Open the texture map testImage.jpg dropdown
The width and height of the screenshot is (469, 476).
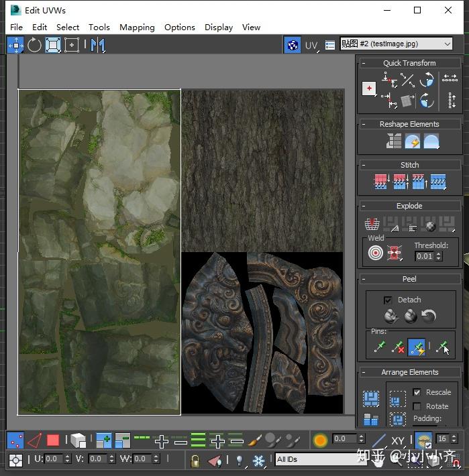coord(396,44)
